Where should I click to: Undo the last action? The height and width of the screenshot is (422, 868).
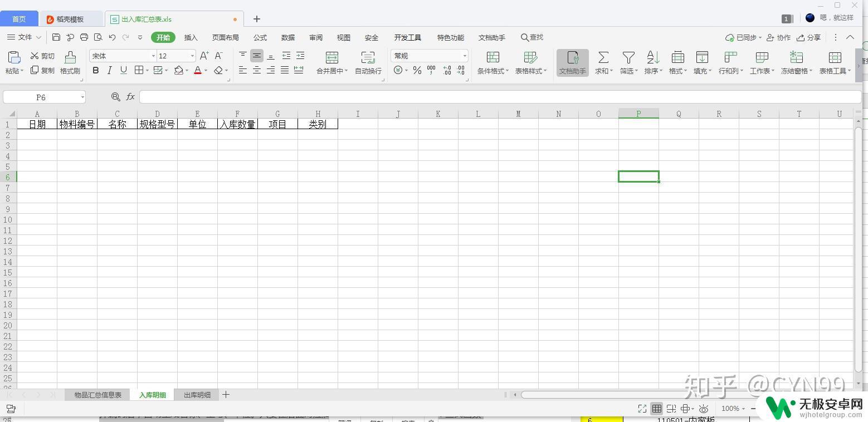(112, 37)
